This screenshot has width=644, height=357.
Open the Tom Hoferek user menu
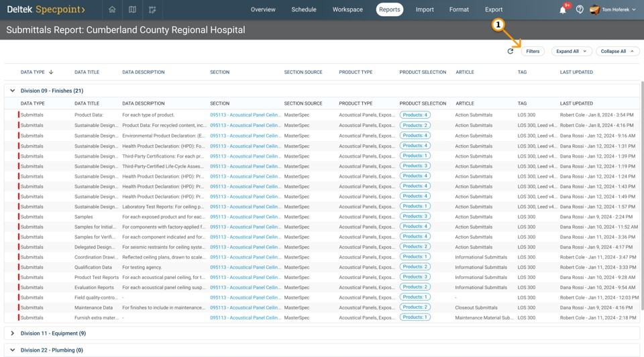tap(613, 9)
